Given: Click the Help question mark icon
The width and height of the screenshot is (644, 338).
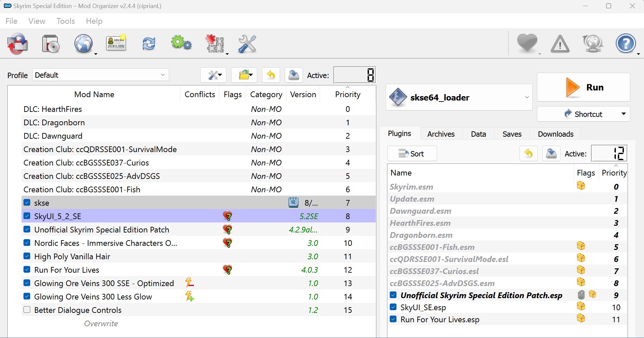Looking at the screenshot, I should 626,43.
